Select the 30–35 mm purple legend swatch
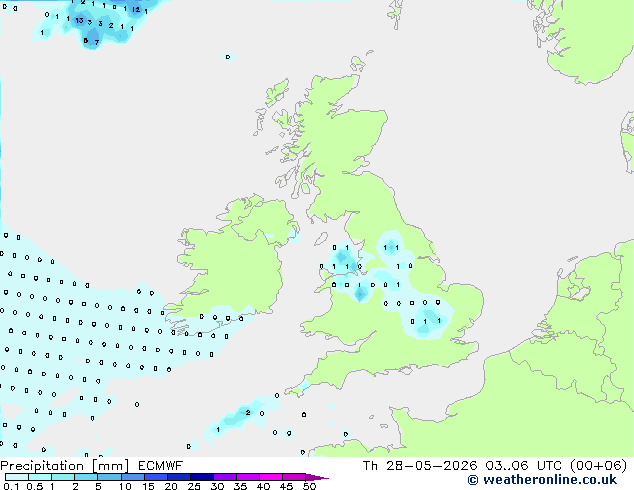 pyautogui.click(x=225, y=477)
